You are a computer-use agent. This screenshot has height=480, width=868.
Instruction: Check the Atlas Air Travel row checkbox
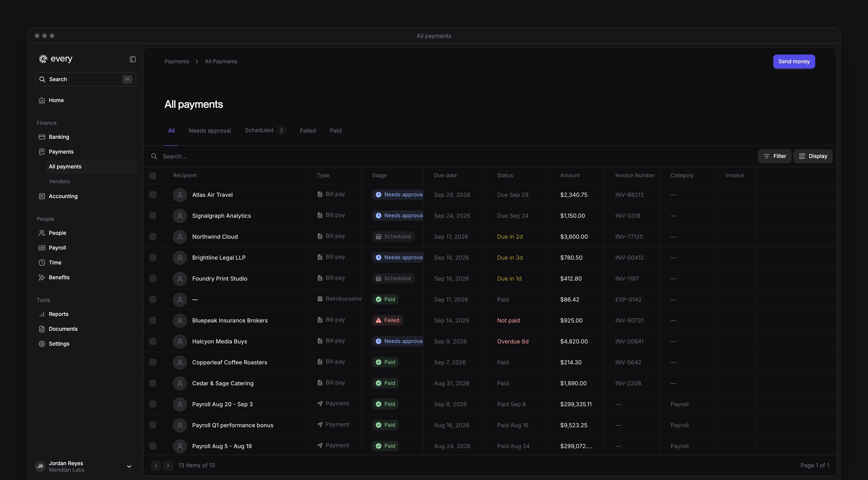click(153, 195)
